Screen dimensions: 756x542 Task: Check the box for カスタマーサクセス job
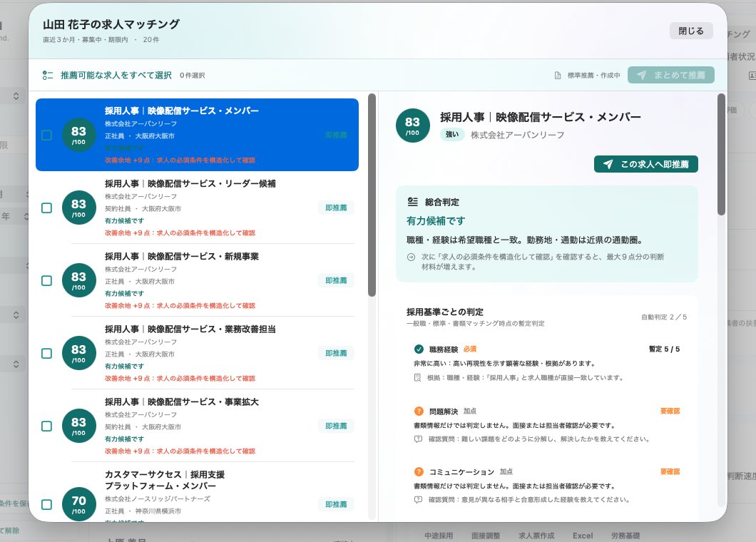click(x=47, y=504)
